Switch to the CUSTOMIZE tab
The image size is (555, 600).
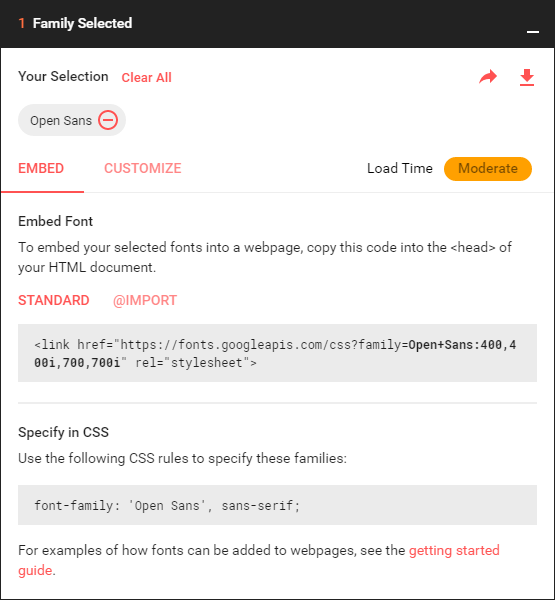(143, 168)
